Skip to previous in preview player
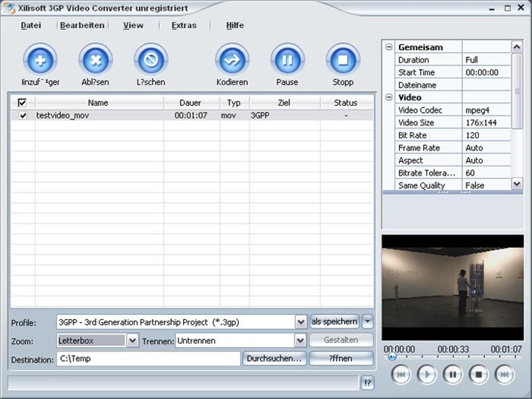The image size is (532, 399). (x=401, y=374)
